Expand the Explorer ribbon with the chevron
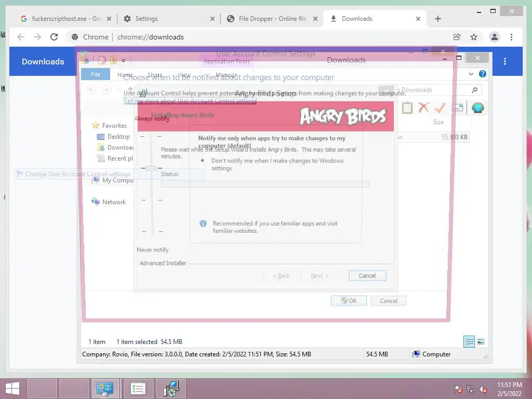The image size is (532, 399). pyautogui.click(x=471, y=74)
